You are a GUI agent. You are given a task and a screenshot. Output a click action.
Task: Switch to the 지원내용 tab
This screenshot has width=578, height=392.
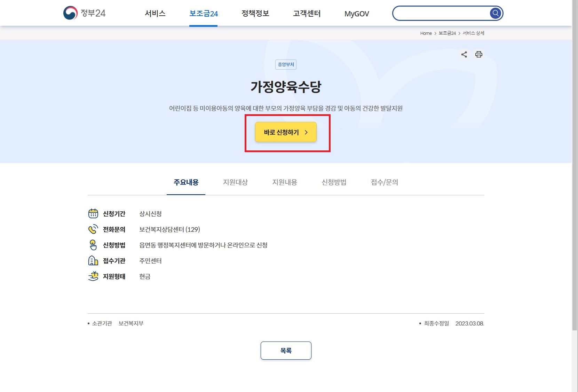(285, 182)
